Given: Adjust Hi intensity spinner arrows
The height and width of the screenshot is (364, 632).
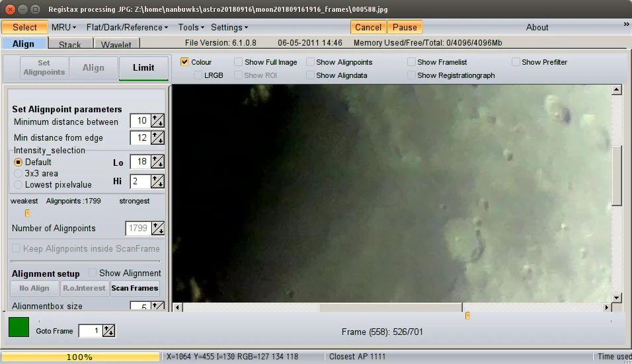Looking at the screenshot, I should [157, 181].
